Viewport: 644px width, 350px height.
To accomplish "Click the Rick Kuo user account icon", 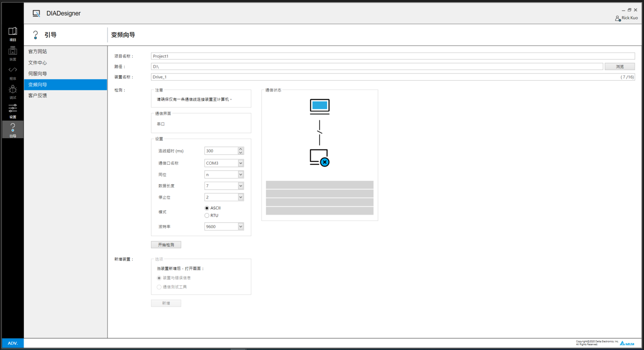I will point(618,18).
